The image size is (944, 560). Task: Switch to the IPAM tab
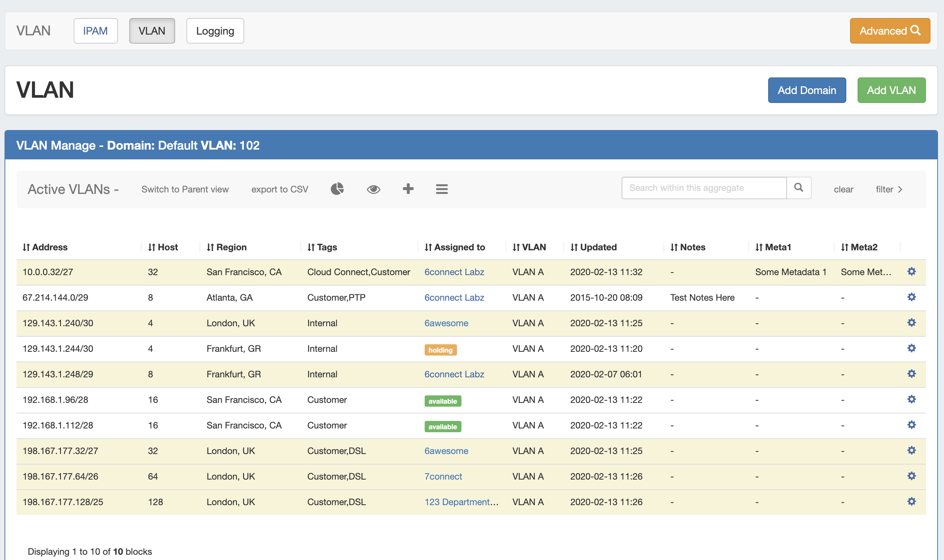(x=95, y=30)
